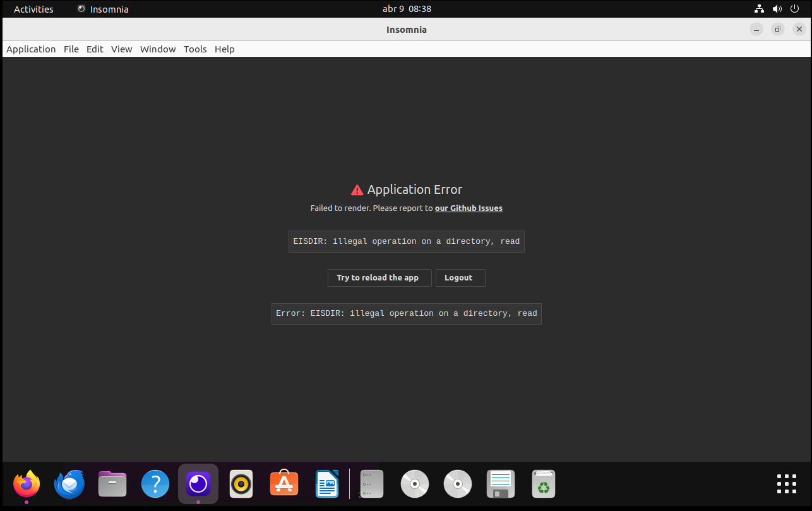This screenshot has width=812, height=511.
Task: Open the Window menu
Action: click(x=158, y=49)
